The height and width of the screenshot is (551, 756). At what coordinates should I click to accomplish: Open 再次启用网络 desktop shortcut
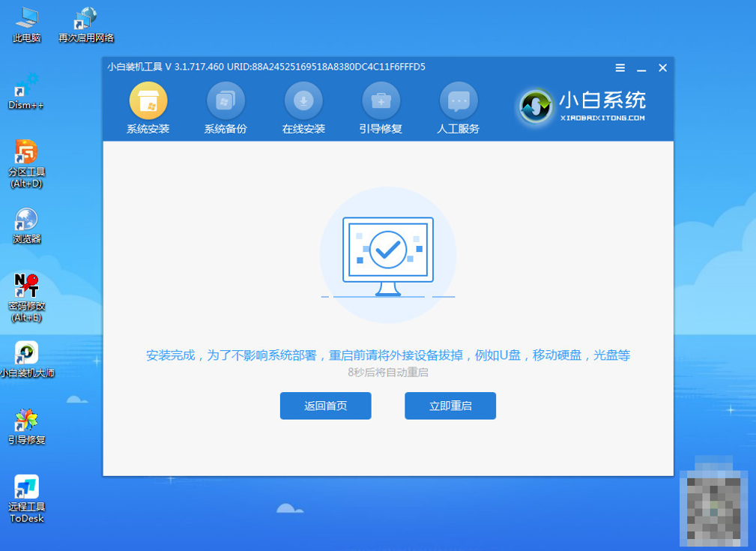click(x=86, y=25)
